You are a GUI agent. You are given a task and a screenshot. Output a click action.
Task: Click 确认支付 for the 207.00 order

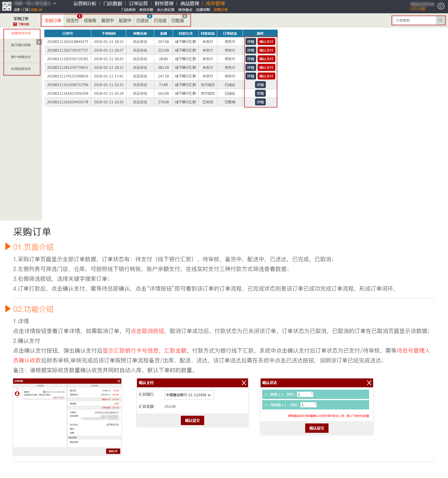pos(266,42)
